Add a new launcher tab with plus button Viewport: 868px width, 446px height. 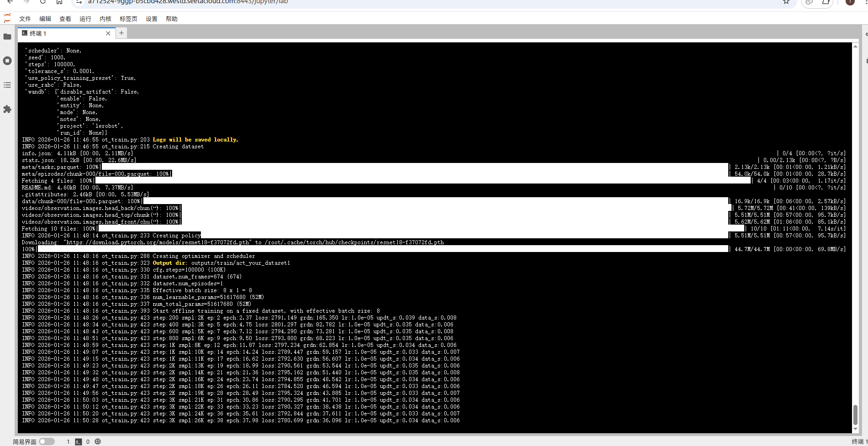click(x=121, y=33)
